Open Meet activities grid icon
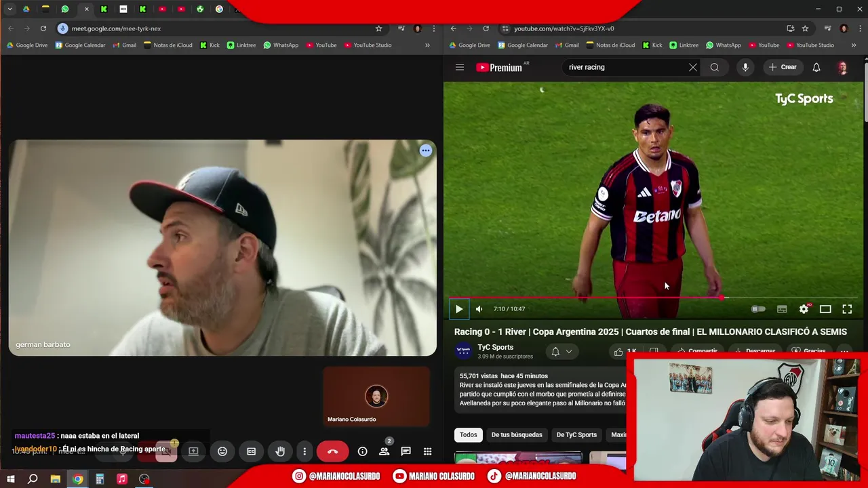The height and width of the screenshot is (488, 868). [427, 451]
